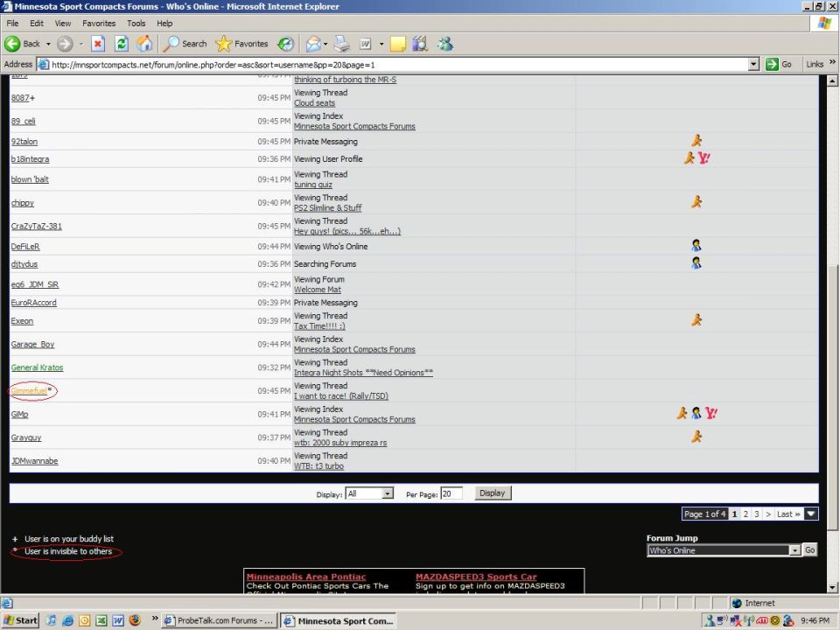Jump to the Last page link
This screenshot has width=840, height=630.
[x=788, y=514]
